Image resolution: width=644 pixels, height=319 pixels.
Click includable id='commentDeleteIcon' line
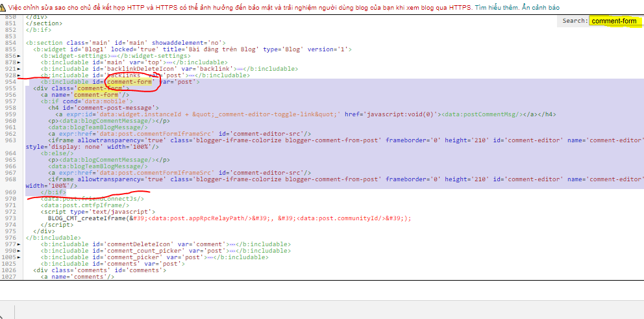(x=166, y=244)
